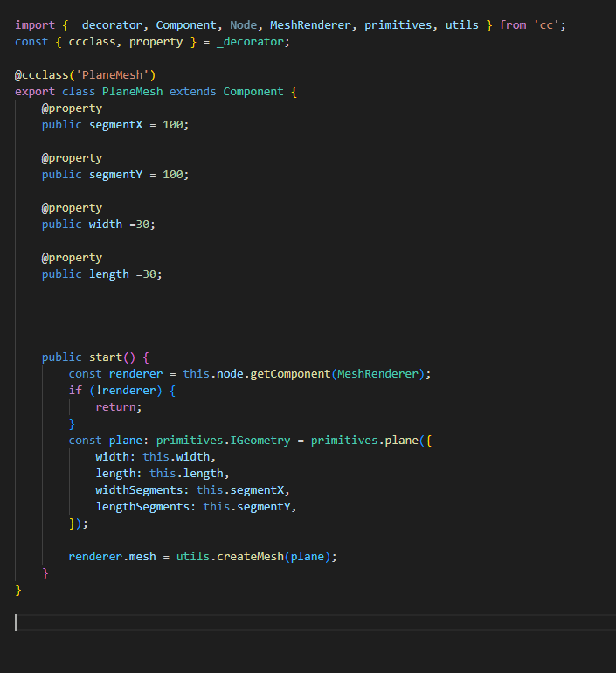
Task: Click the 'cc' module string
Action: (x=546, y=24)
